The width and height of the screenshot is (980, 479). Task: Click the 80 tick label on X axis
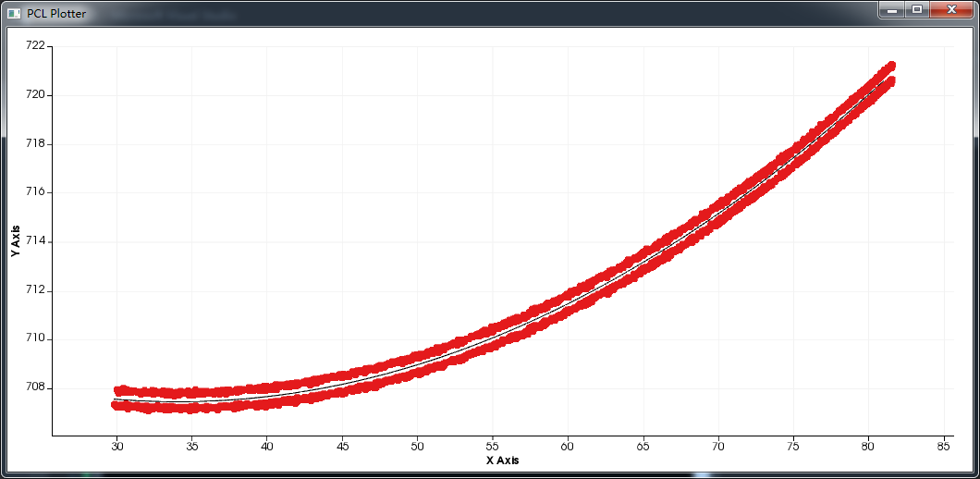(x=869, y=447)
